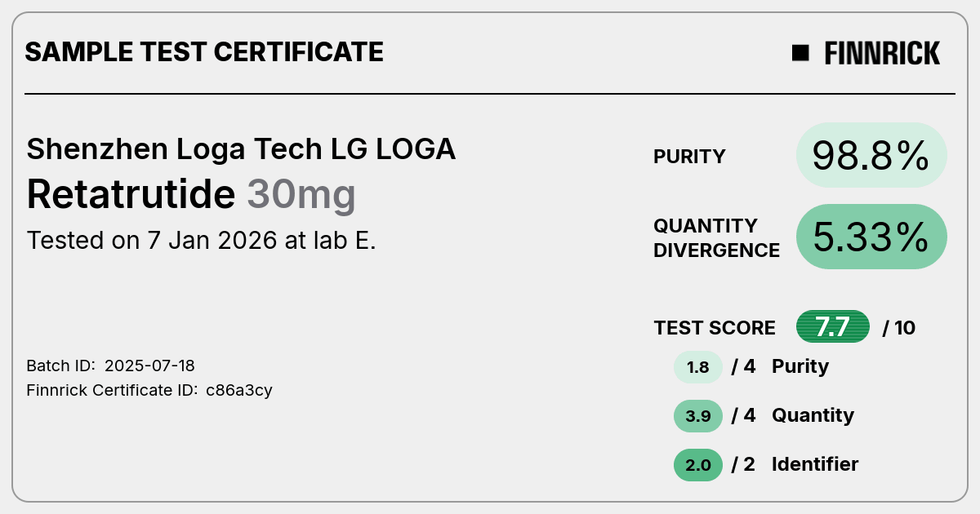This screenshot has height=514, width=980.
Task: Click the FINNRICK brand name text
Action: 882,53
